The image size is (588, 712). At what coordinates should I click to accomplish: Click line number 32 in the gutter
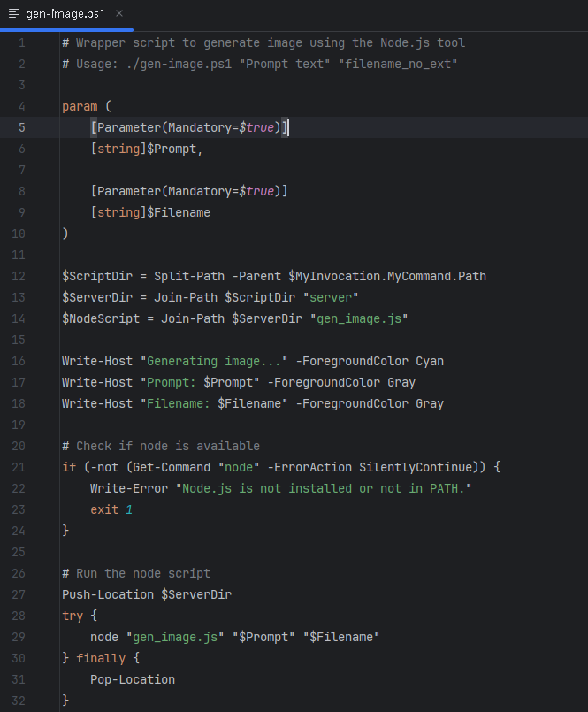19,701
